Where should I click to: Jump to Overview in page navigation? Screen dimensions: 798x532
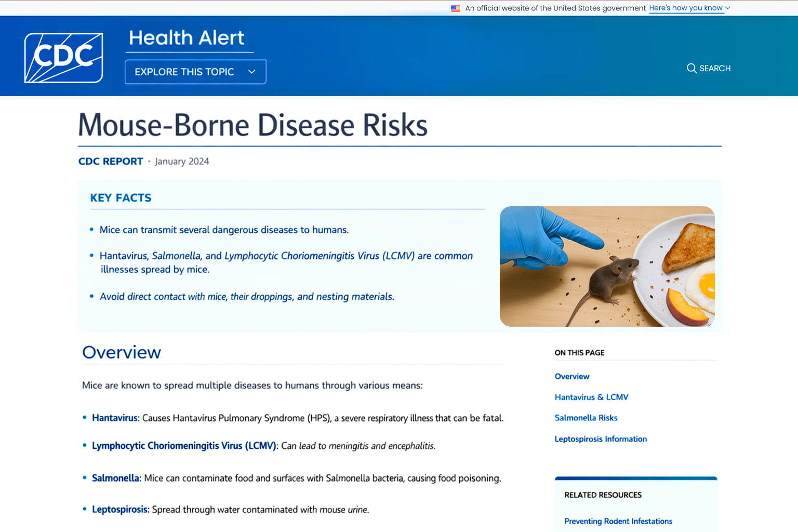tap(572, 376)
